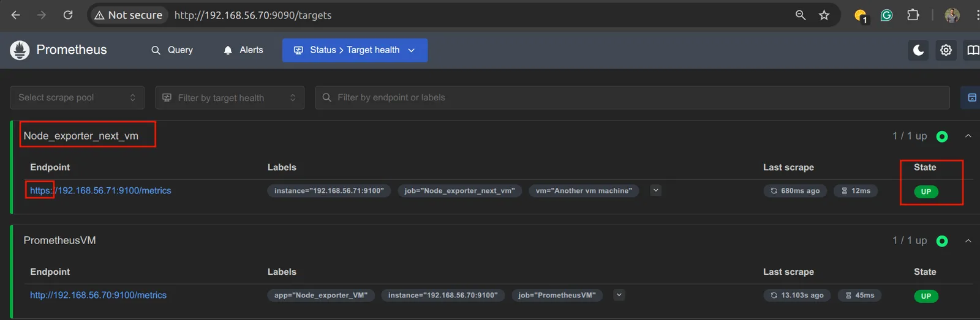The width and height of the screenshot is (980, 320).
Task: Click the instance="192.168.56.71:9100" label badge
Action: tap(329, 191)
